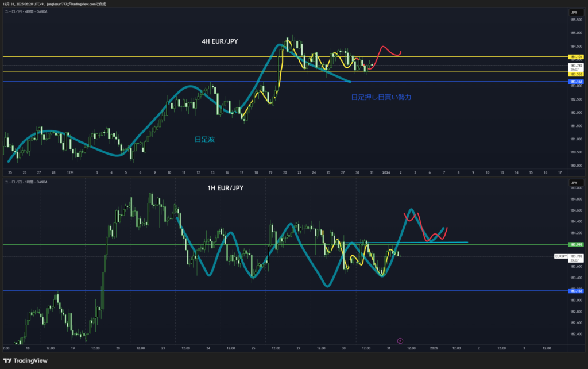Image resolution: width=588 pixels, height=369 pixels.
Task: Select the "1H EUR/JPY" text annotation
Action: tap(221, 187)
